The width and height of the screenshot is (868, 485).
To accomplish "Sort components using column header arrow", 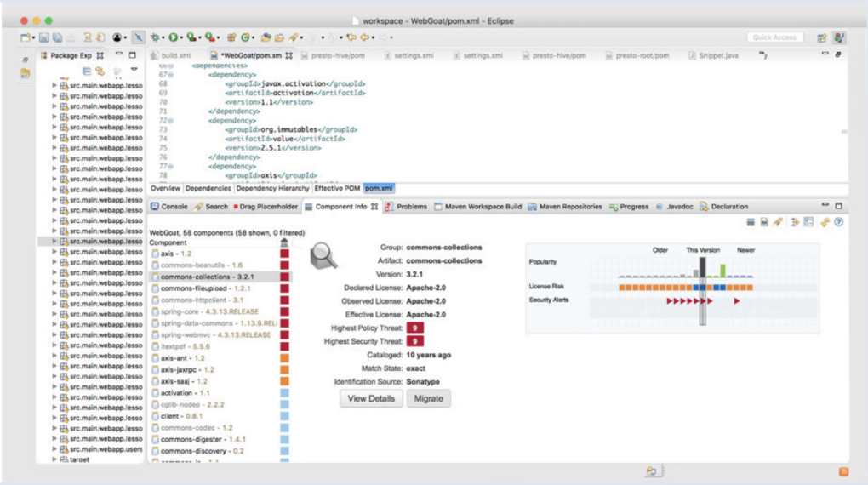I will point(284,242).
